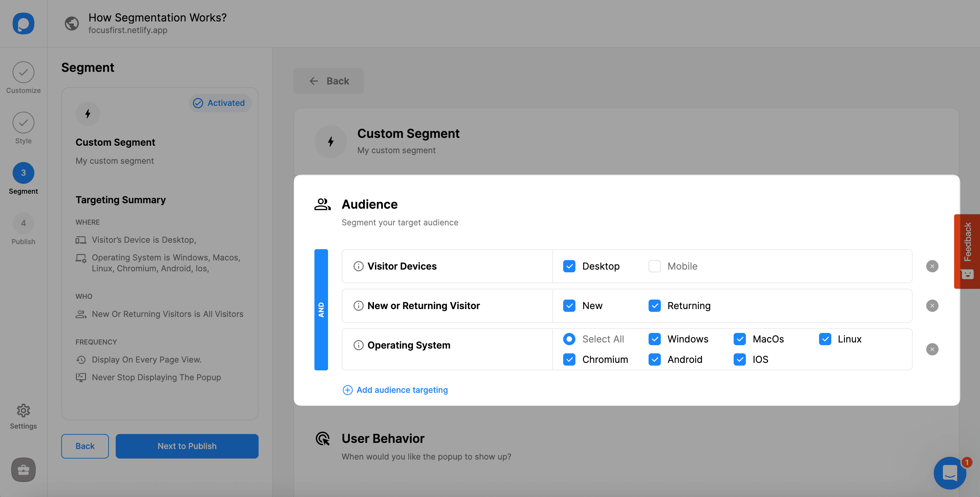
Task: Switch to the Segment step
Action: tap(23, 178)
